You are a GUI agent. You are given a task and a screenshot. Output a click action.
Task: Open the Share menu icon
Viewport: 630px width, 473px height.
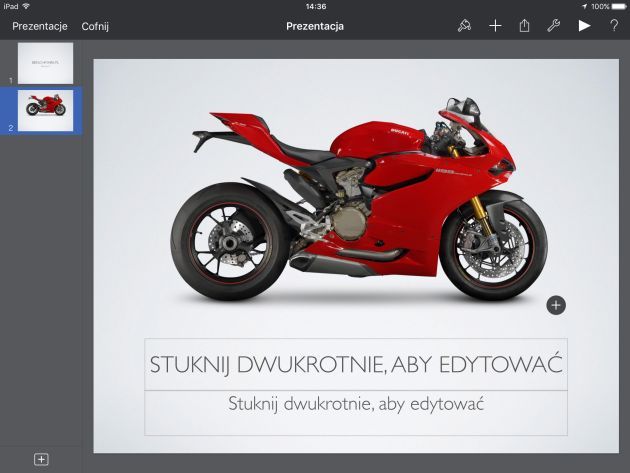coord(524,26)
